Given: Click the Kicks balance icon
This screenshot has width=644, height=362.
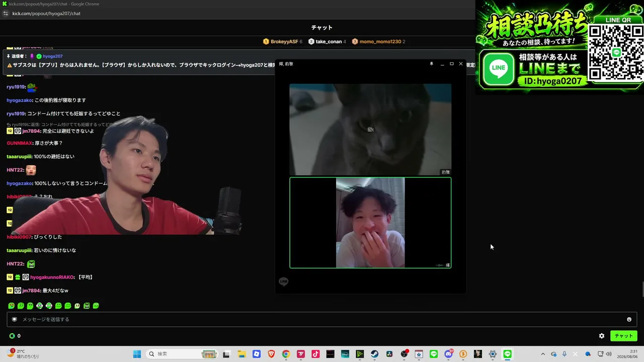Looking at the screenshot, I should [12, 336].
